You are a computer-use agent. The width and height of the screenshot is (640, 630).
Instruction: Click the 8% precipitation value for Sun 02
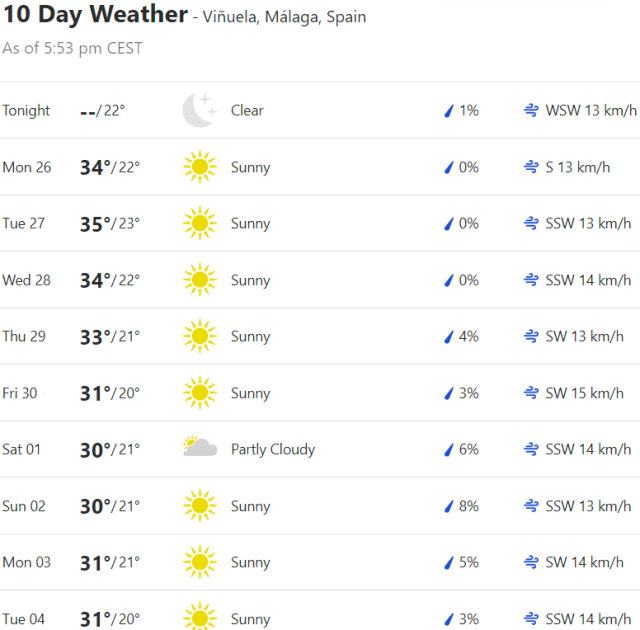(469, 506)
